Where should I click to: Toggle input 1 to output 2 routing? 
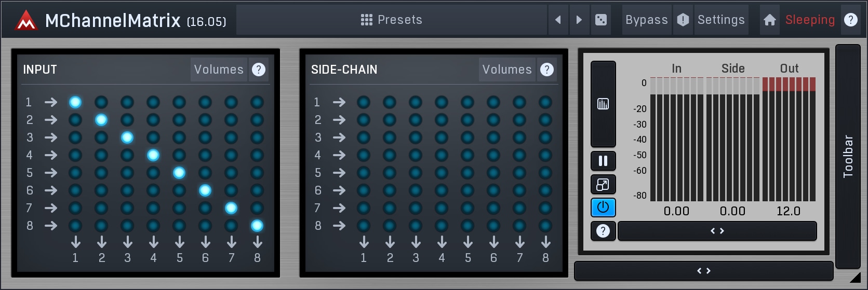point(101,102)
